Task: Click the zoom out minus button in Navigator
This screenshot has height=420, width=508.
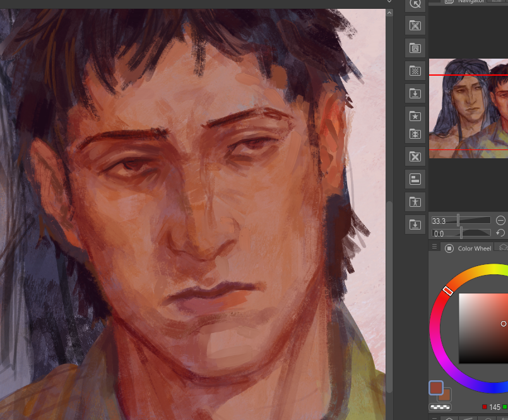Action: pos(500,221)
